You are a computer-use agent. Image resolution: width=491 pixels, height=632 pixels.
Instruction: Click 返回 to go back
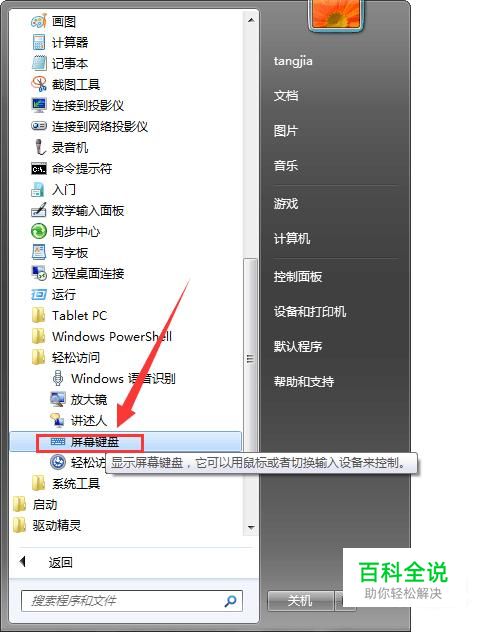click(x=60, y=562)
